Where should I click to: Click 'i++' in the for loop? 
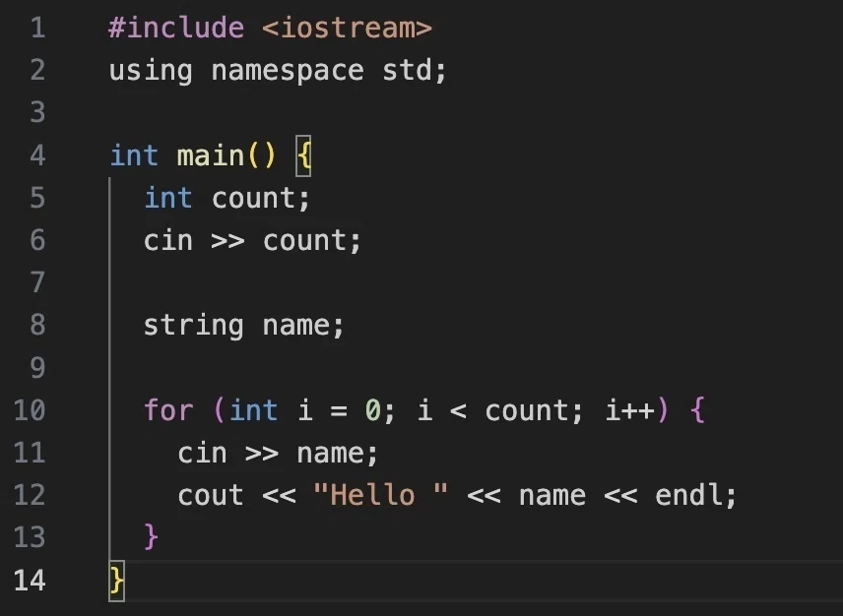629,410
